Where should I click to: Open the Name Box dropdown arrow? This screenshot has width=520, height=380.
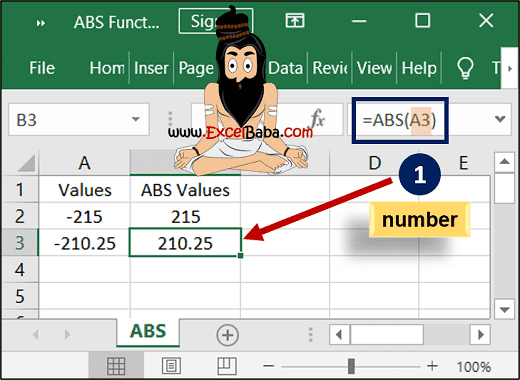(x=135, y=119)
